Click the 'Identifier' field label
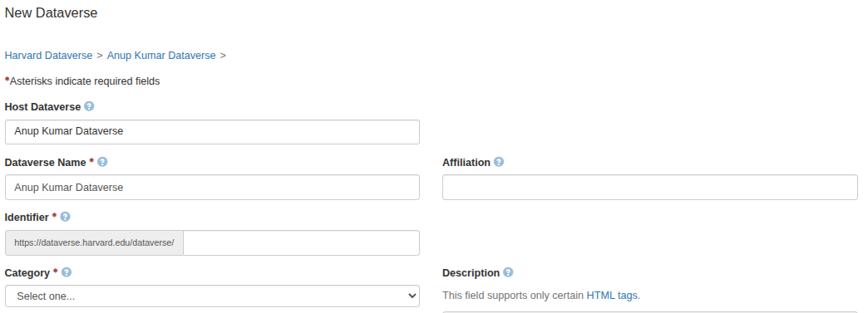The image size is (868, 313). [27, 218]
